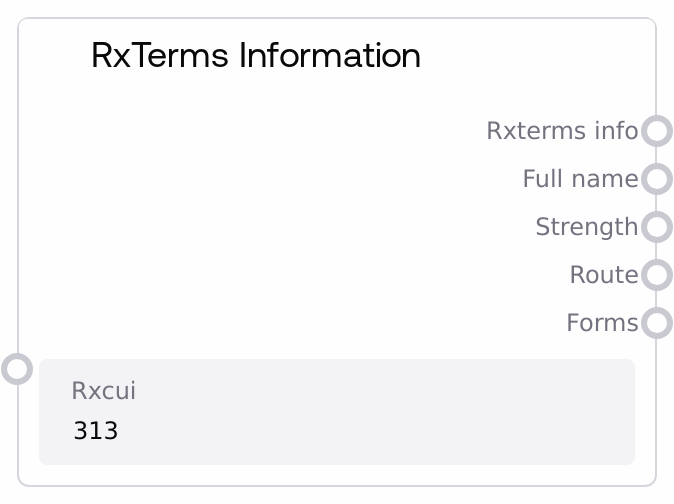This screenshot has width=674, height=504.
Task: Click the word 'RxTerms' in the header
Action: tap(161, 55)
